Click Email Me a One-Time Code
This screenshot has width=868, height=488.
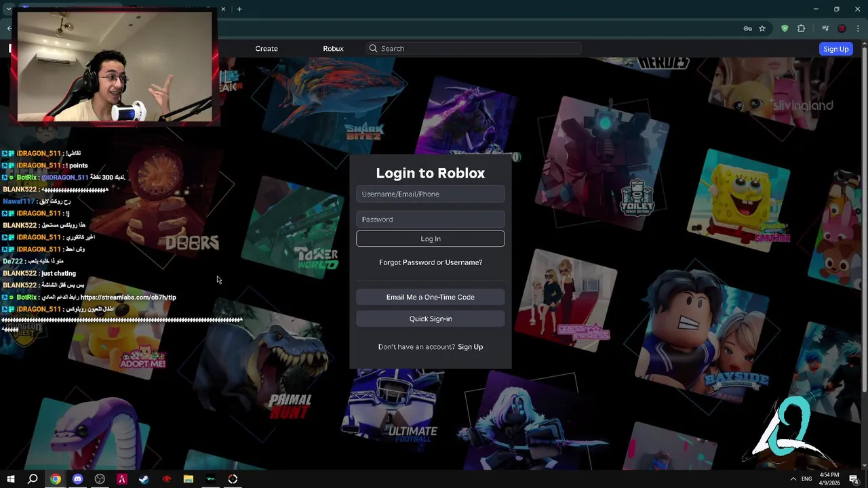[431, 297]
